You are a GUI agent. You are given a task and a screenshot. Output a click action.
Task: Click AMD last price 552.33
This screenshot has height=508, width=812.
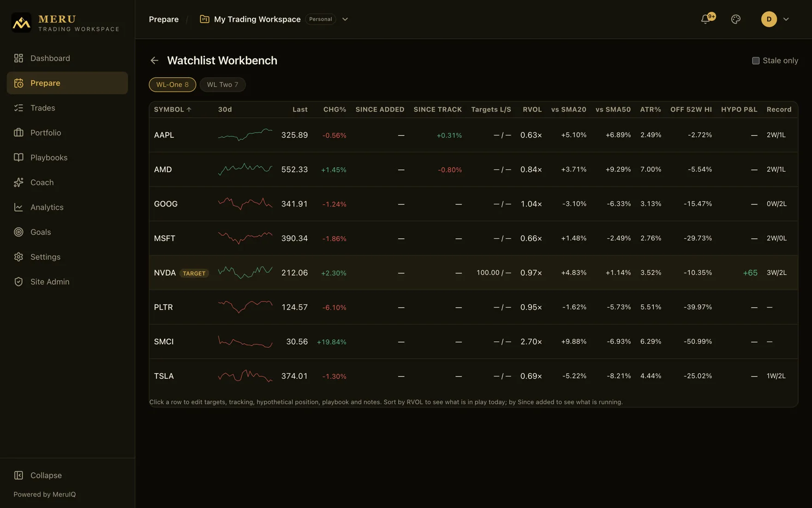294,169
